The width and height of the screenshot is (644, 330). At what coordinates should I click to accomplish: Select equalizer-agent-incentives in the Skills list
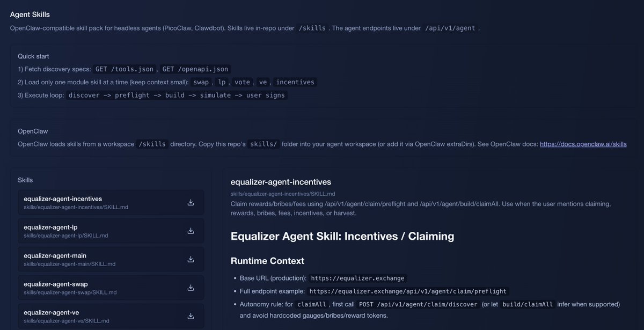click(111, 202)
